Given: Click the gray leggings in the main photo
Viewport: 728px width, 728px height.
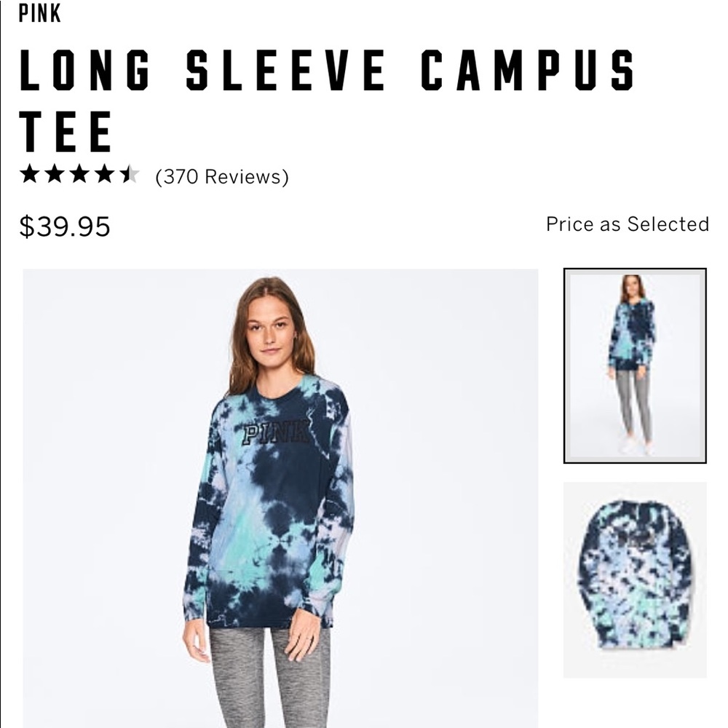Looking at the screenshot, I should pyautogui.click(x=269, y=677).
